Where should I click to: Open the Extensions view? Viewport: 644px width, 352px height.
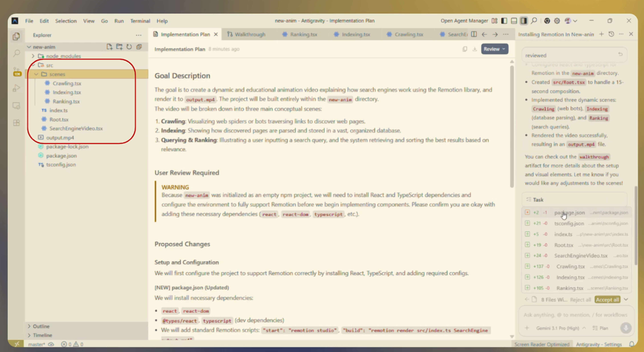pos(16,123)
